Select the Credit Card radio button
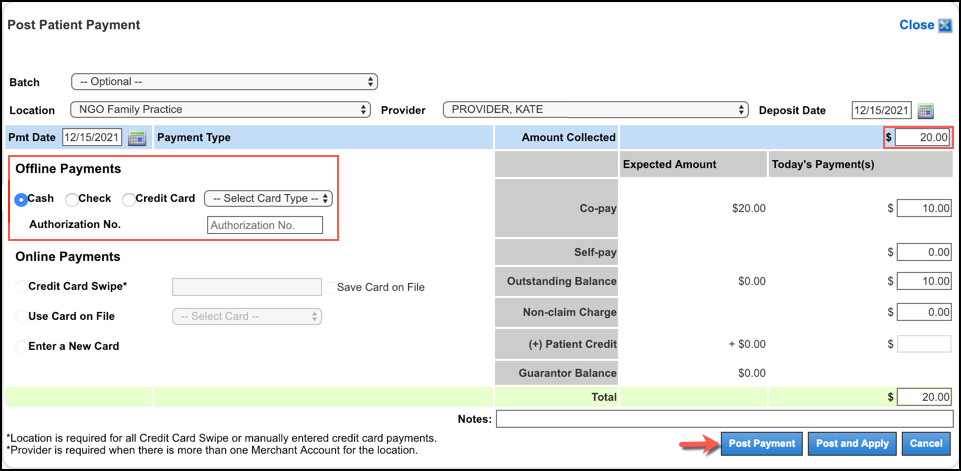The height and width of the screenshot is (471, 961). pyautogui.click(x=129, y=199)
